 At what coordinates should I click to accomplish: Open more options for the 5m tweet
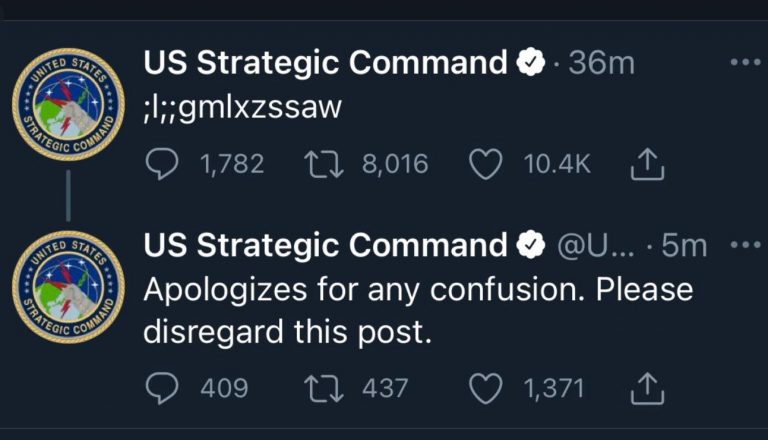745,244
